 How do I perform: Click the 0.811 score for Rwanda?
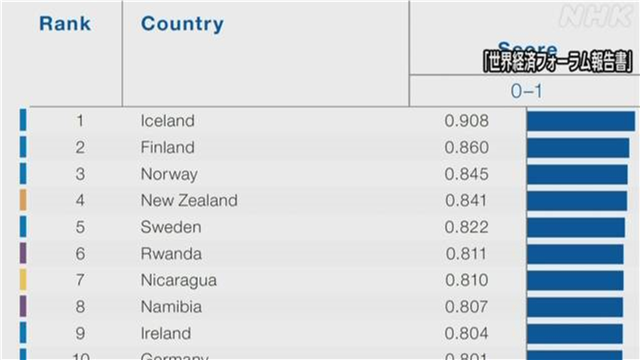pyautogui.click(x=466, y=254)
